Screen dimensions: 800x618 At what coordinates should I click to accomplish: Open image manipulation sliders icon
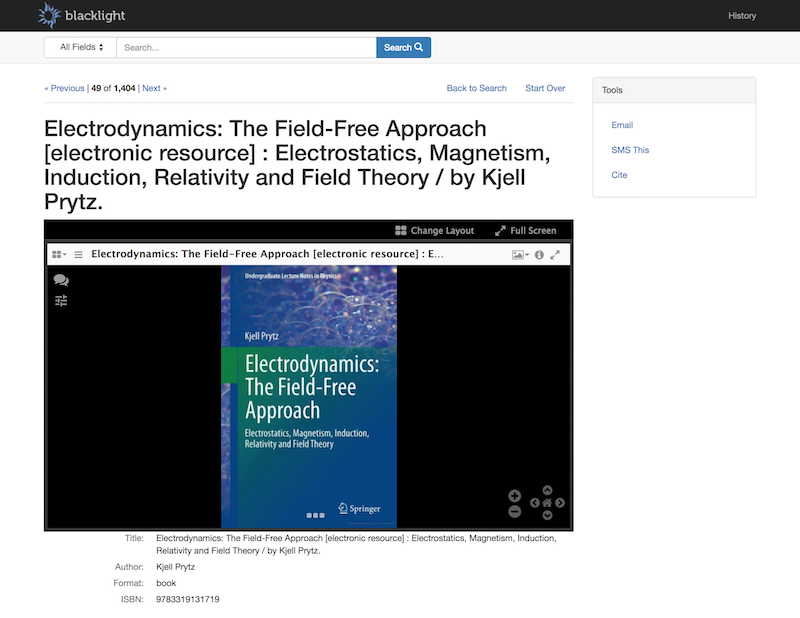tap(61, 301)
